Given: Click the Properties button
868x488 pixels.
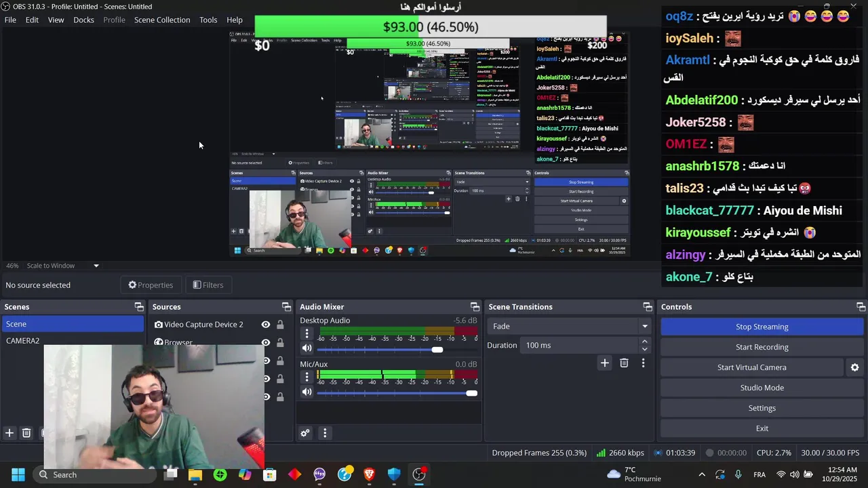Looking at the screenshot, I should click(x=151, y=285).
